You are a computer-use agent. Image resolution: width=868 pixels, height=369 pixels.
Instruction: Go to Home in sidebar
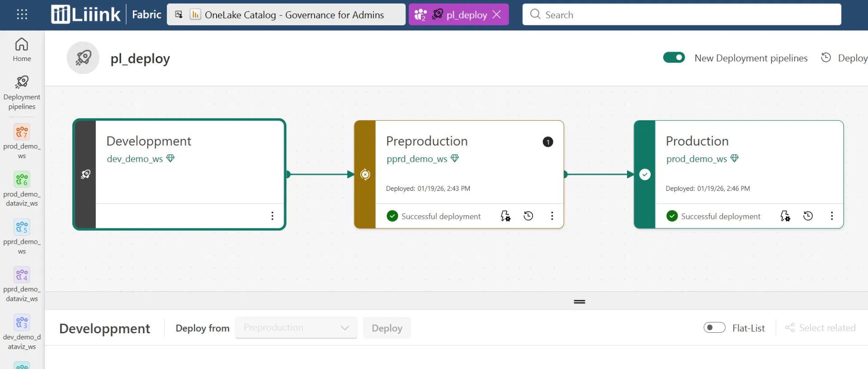click(x=22, y=49)
